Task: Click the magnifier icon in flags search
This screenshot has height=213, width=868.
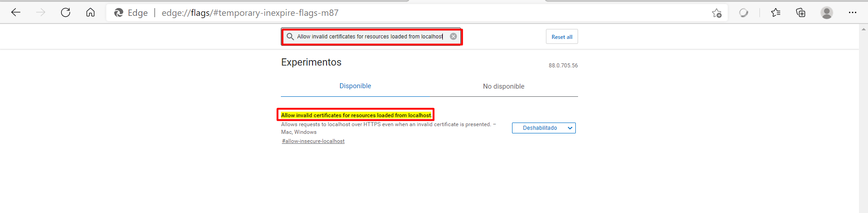Action: 290,37
